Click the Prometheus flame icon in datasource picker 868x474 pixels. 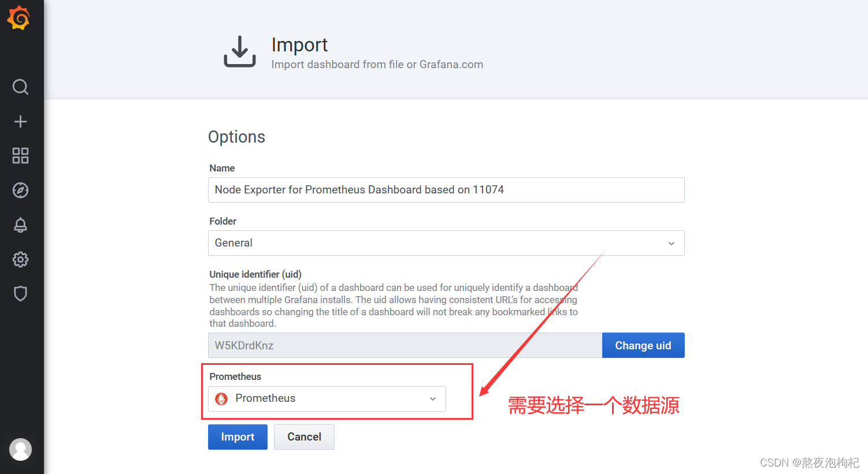click(x=221, y=398)
